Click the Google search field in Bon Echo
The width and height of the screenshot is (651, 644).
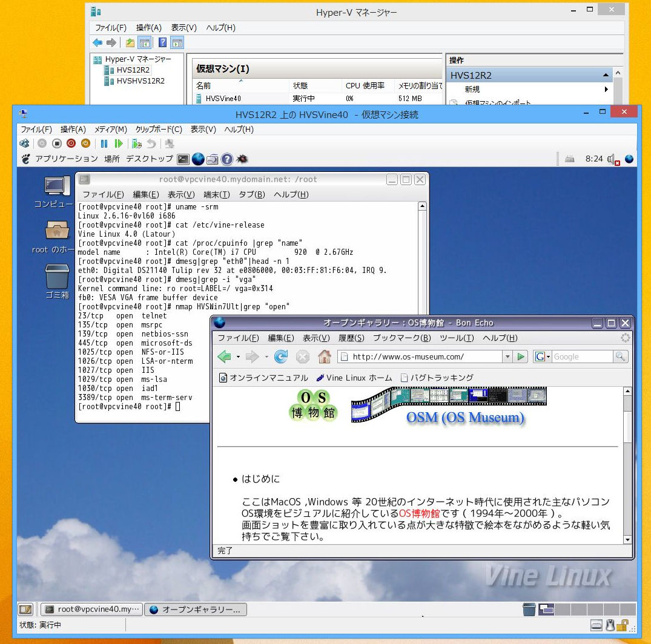pyautogui.click(x=582, y=356)
